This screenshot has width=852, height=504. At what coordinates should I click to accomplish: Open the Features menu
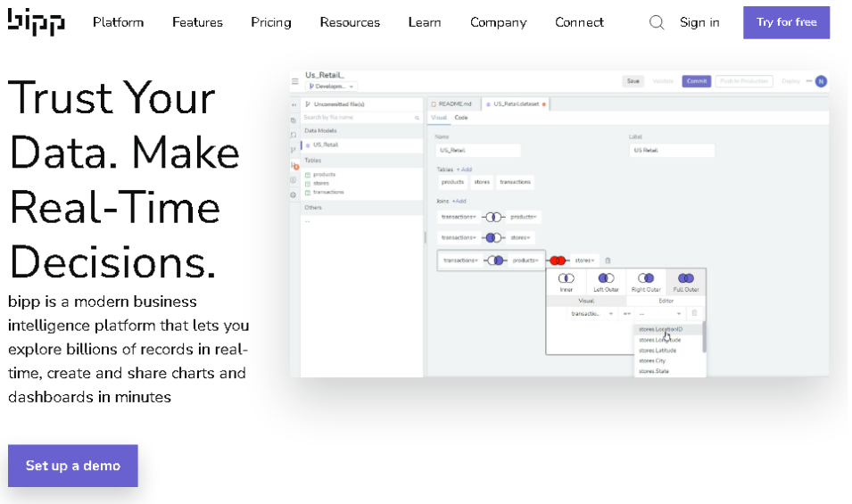pyautogui.click(x=197, y=22)
